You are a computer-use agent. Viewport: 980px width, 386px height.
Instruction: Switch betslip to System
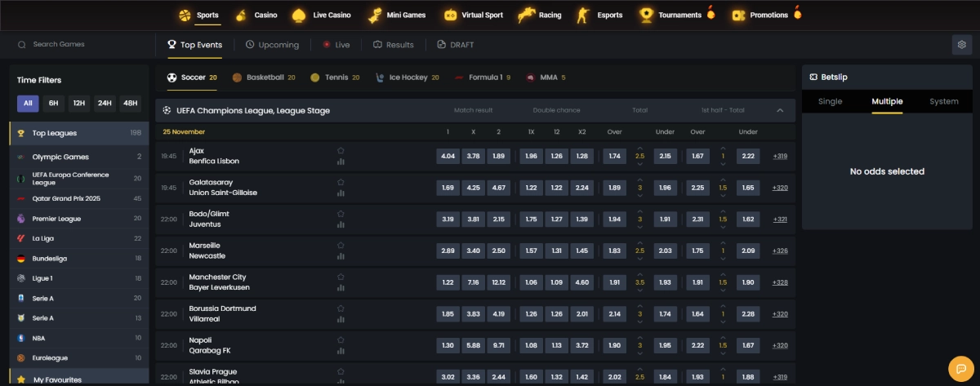(x=944, y=101)
